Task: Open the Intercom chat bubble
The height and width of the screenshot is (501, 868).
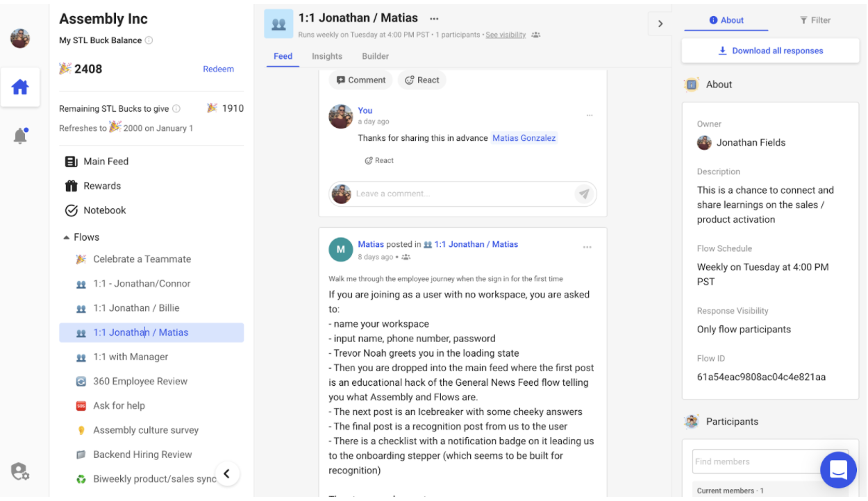Action: click(838, 470)
